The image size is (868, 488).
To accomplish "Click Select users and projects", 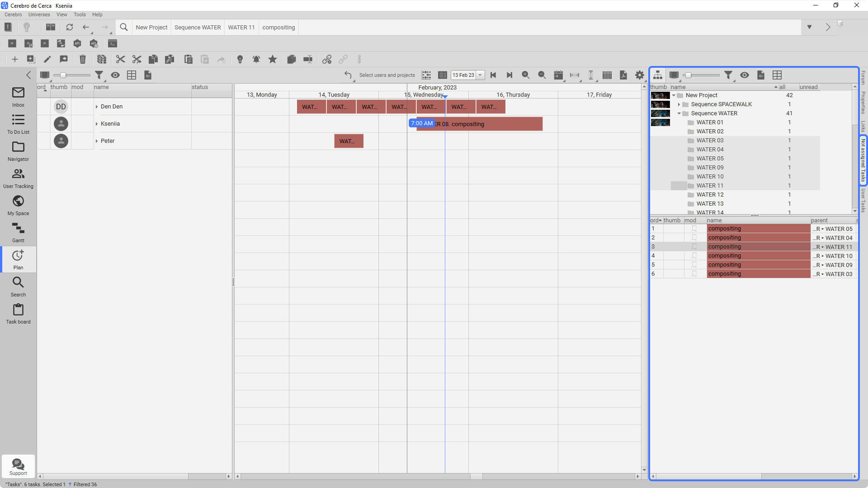I will click(x=387, y=75).
